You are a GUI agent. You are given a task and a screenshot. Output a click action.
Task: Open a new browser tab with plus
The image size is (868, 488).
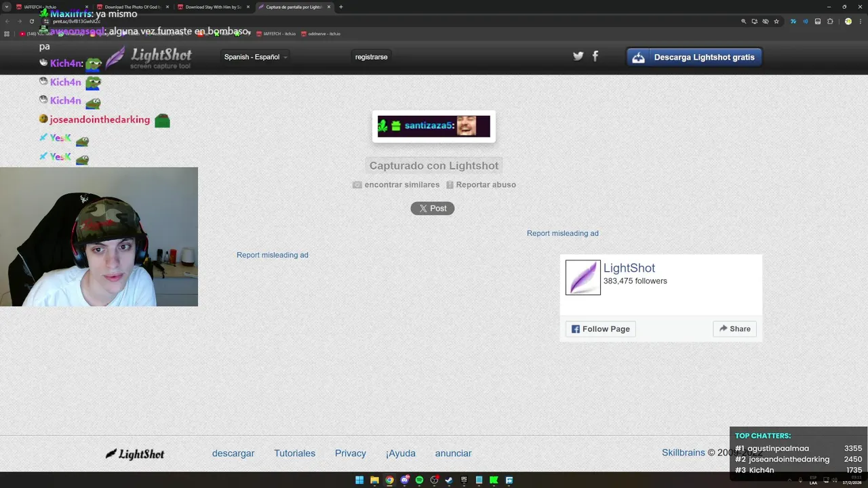(340, 7)
